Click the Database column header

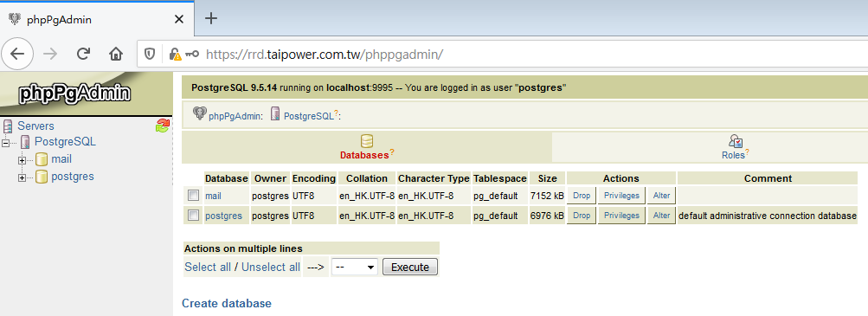click(227, 178)
